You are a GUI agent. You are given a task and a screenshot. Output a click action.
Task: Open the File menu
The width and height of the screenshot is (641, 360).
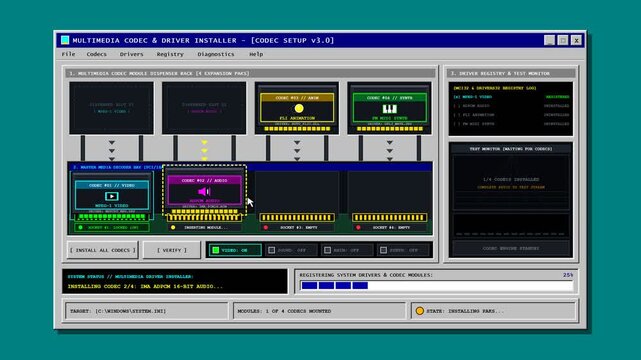(68, 54)
